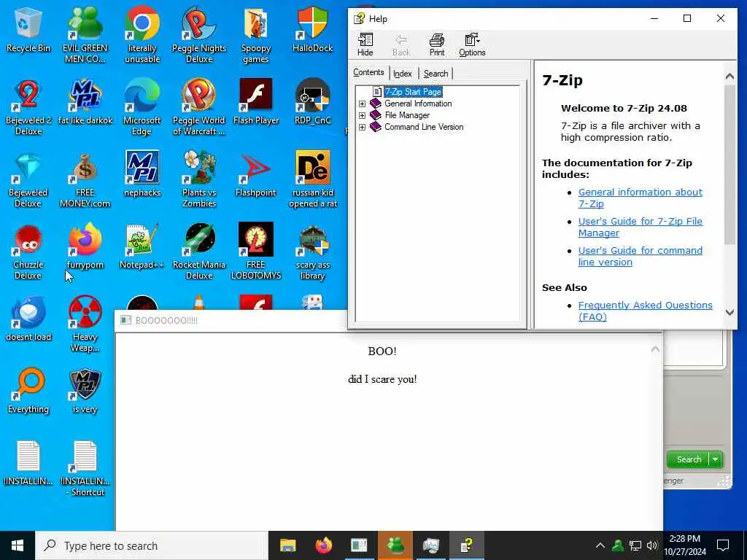Select the Flash Player desktop icon
This screenshot has width=747, height=560.
coord(256,102)
